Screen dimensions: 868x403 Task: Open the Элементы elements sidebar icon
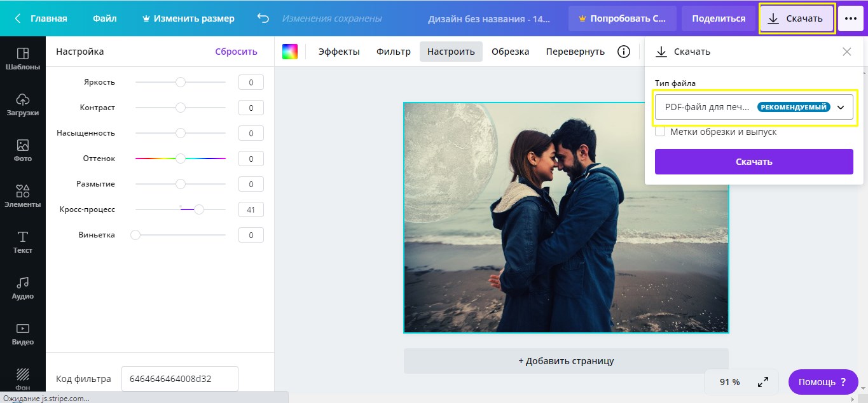click(22, 196)
